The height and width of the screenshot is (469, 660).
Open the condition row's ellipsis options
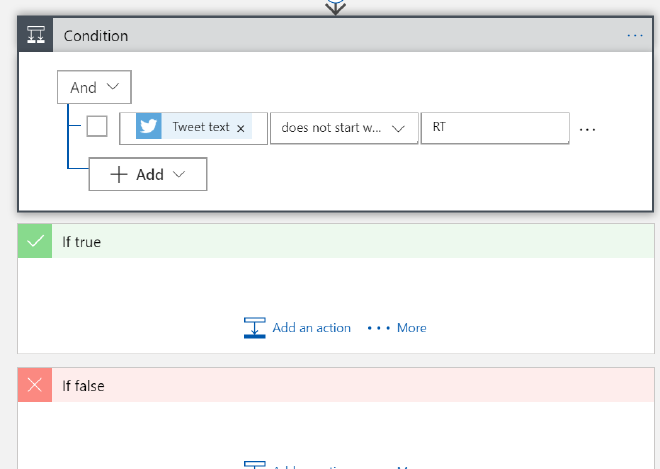pyautogui.click(x=588, y=129)
